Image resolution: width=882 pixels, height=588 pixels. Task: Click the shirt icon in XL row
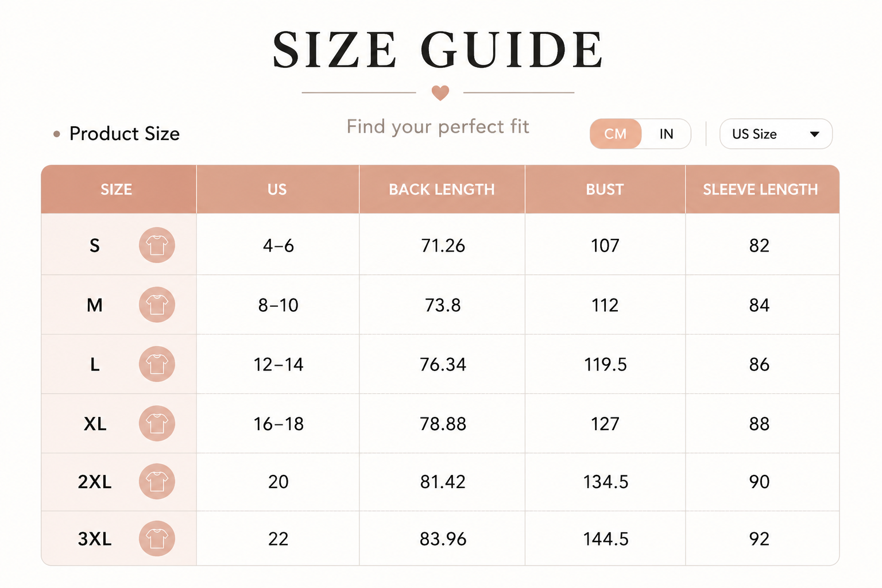coord(157,423)
